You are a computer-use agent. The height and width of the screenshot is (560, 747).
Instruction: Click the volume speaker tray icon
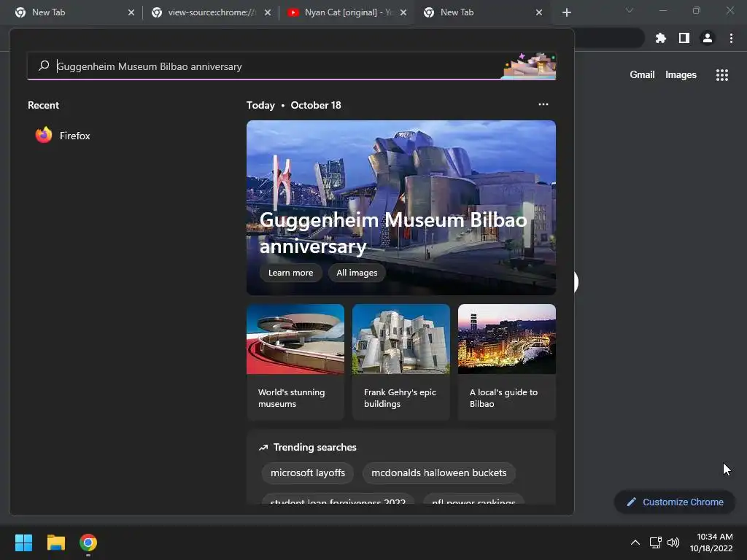point(673,542)
